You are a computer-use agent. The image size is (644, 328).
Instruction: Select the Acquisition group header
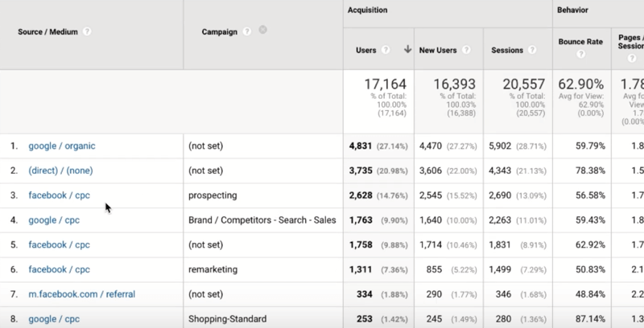(368, 10)
